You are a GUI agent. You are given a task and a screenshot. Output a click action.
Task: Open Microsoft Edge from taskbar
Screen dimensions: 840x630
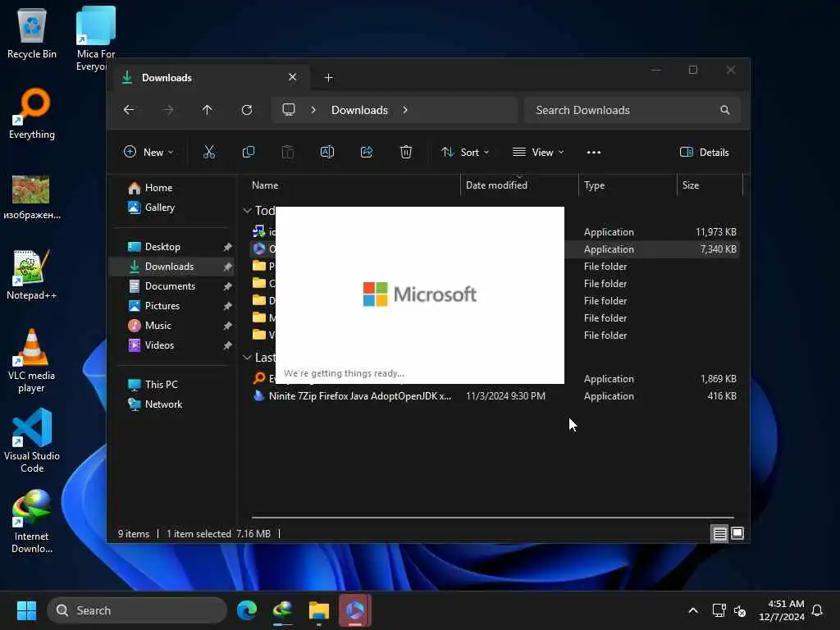click(x=247, y=610)
